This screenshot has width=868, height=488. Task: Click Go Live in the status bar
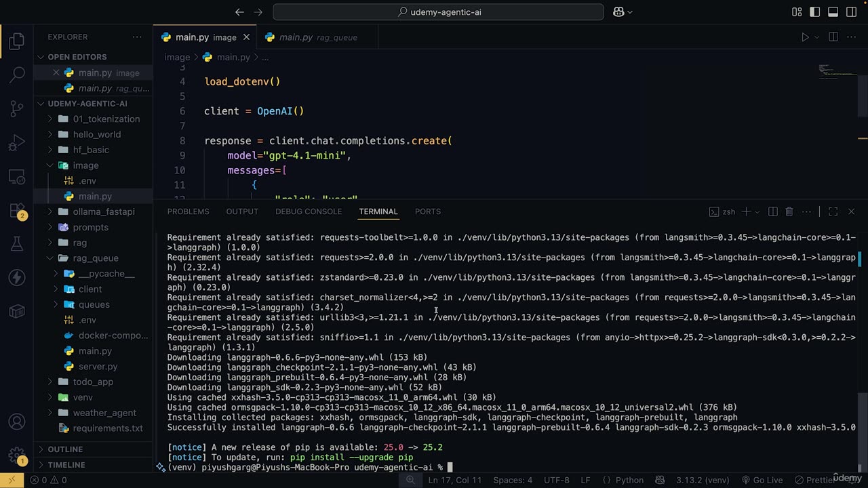coord(762,480)
